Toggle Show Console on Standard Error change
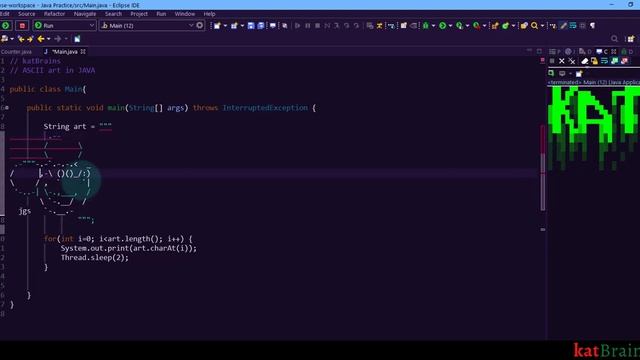Image resolution: width=640 pixels, height=360 pixels. pos(624,61)
